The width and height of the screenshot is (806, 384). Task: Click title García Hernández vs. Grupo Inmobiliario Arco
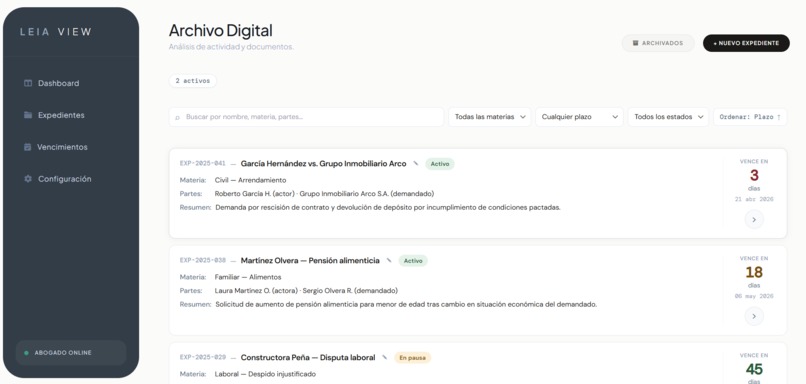pyautogui.click(x=323, y=163)
